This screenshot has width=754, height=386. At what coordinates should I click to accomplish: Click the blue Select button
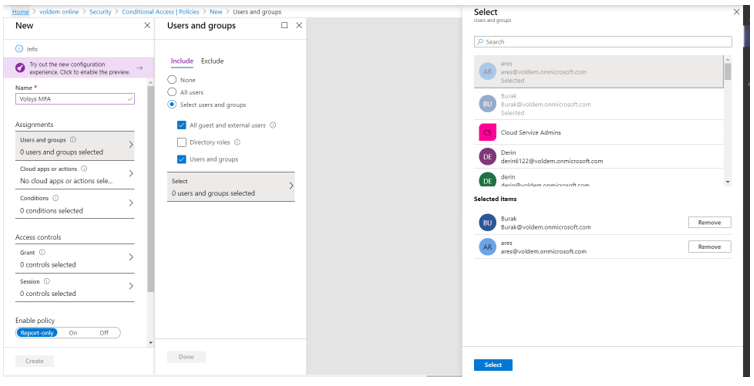493,365
